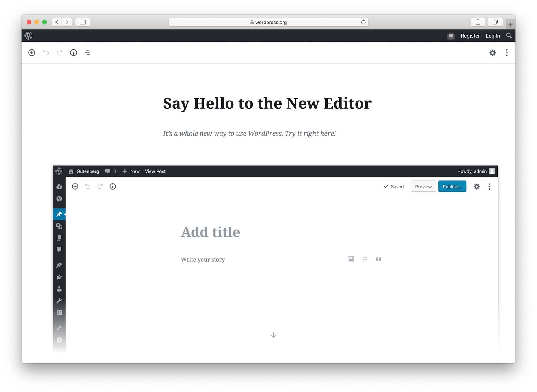Click the top Add block plus icon
This screenshot has width=537, height=392.
click(32, 53)
